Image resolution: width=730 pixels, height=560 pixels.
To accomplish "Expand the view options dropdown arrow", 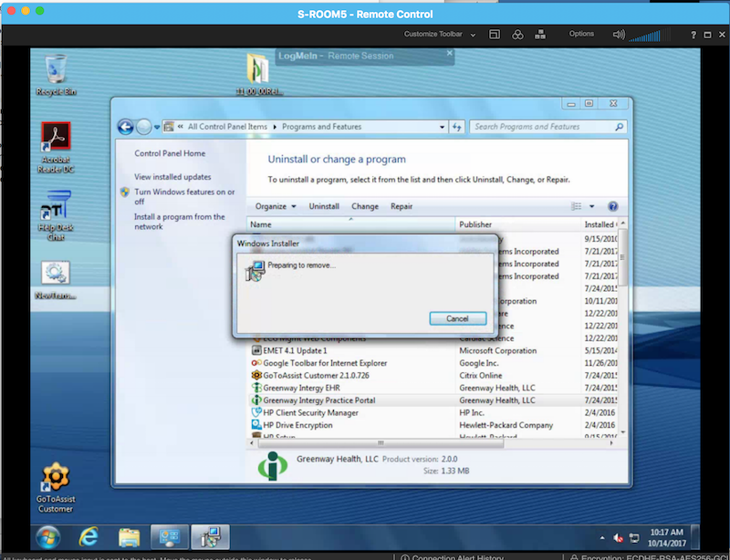I will tap(591, 206).
